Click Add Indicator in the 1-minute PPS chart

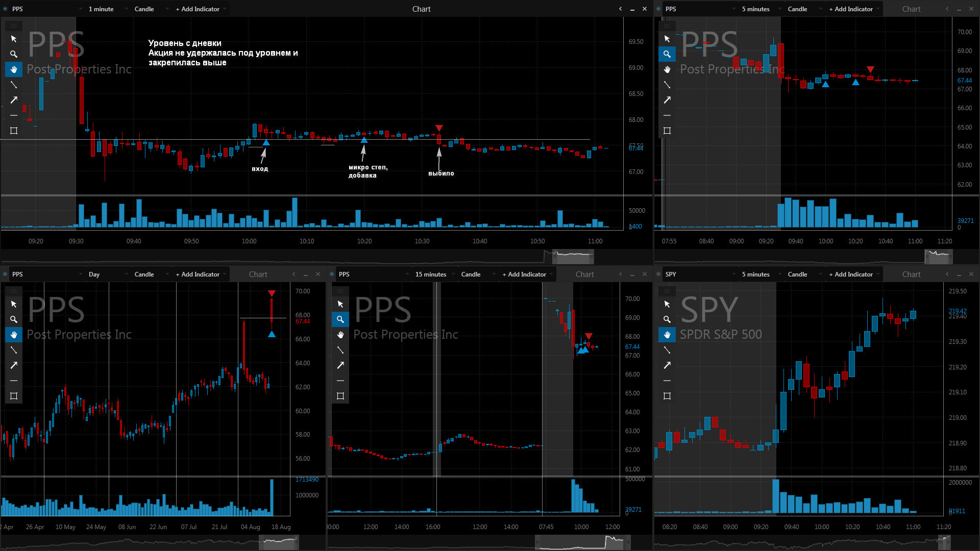pyautogui.click(x=198, y=9)
